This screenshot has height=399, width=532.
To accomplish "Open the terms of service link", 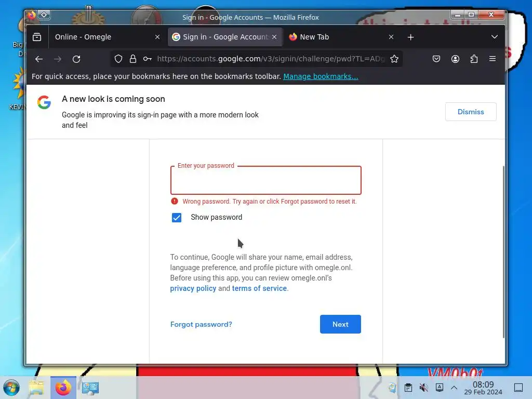I will [259, 288].
